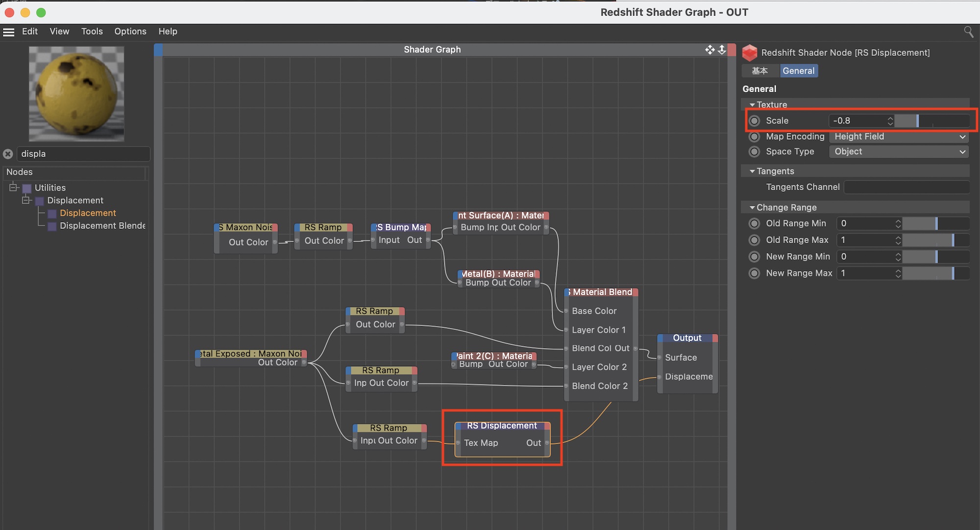This screenshot has width=980, height=530.
Task: Click the pan arrows icon in Shader Graph header
Action: pos(710,50)
